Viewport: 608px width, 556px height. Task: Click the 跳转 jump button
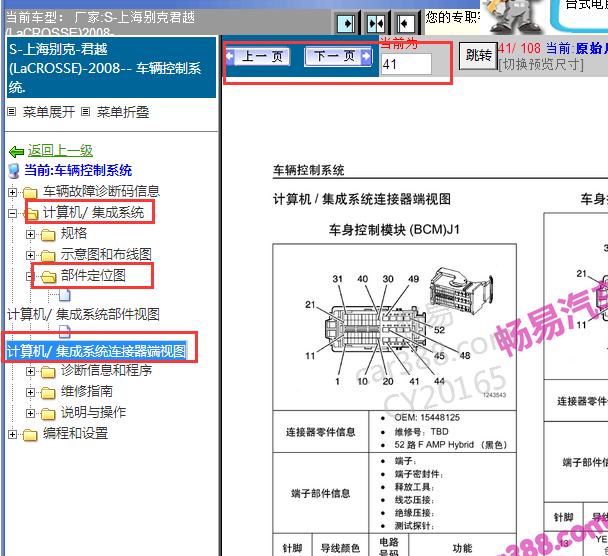pyautogui.click(x=478, y=56)
